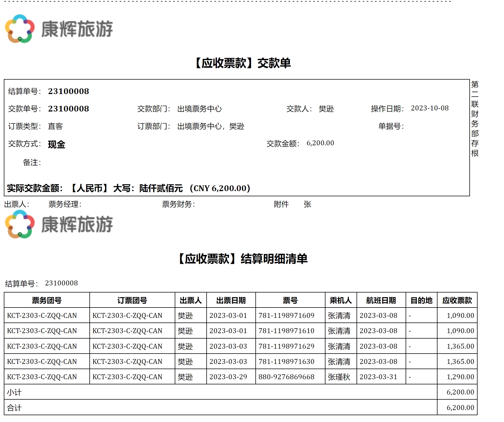Screen dimensions: 504x422
Task: Click the 航班日期 column header
Action: pos(381,300)
